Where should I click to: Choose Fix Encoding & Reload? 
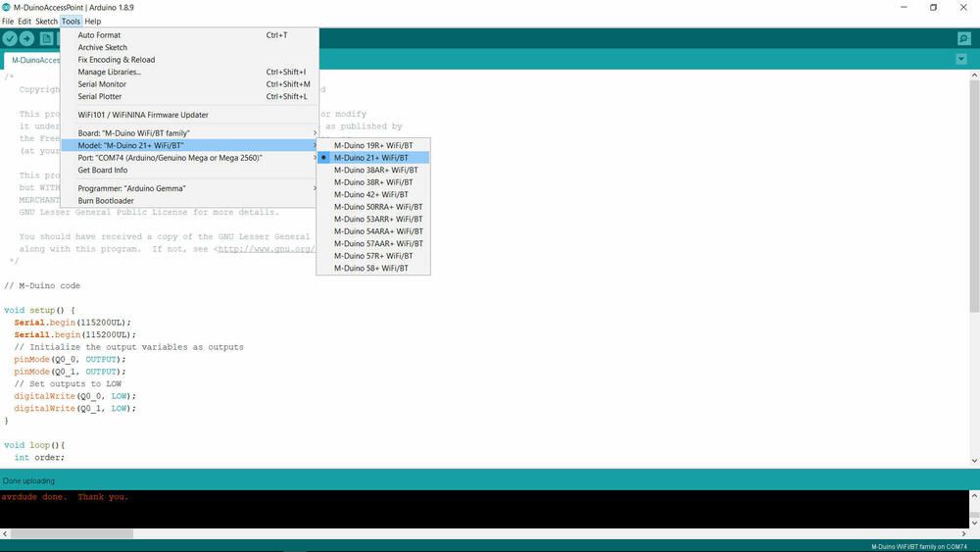189,60
